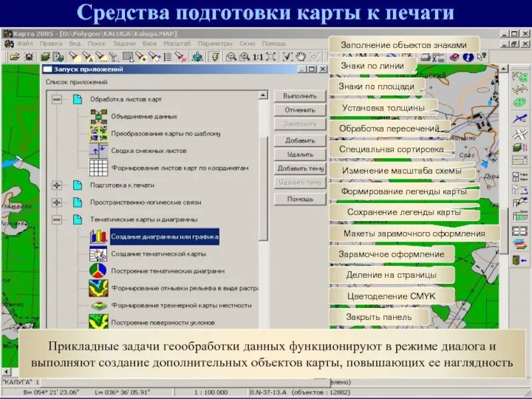
Task: Click the map horizontal scroll left arrow
Action: (5, 372)
